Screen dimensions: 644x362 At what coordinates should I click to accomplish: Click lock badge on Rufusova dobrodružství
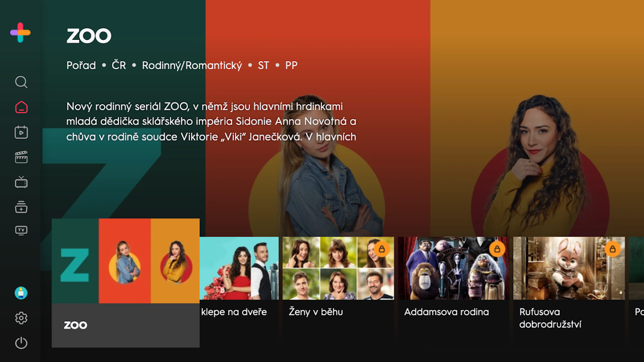click(612, 249)
